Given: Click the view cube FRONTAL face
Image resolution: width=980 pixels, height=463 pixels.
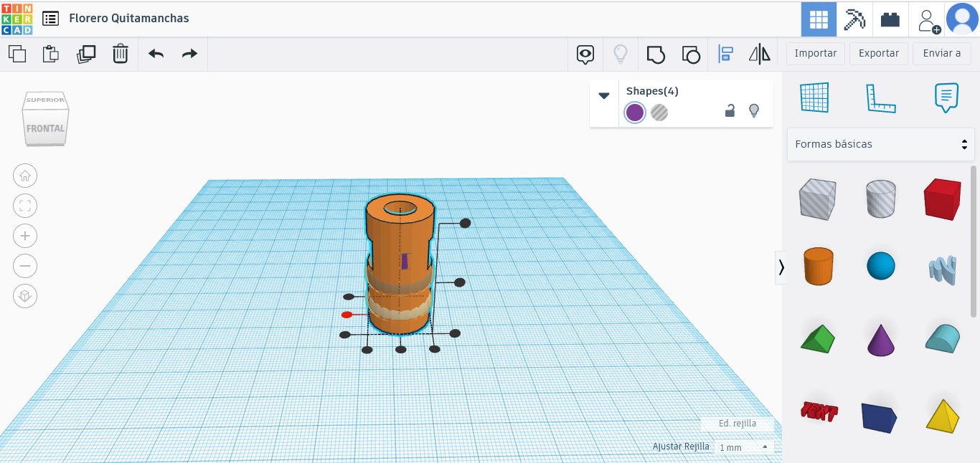Looking at the screenshot, I should click(x=45, y=128).
